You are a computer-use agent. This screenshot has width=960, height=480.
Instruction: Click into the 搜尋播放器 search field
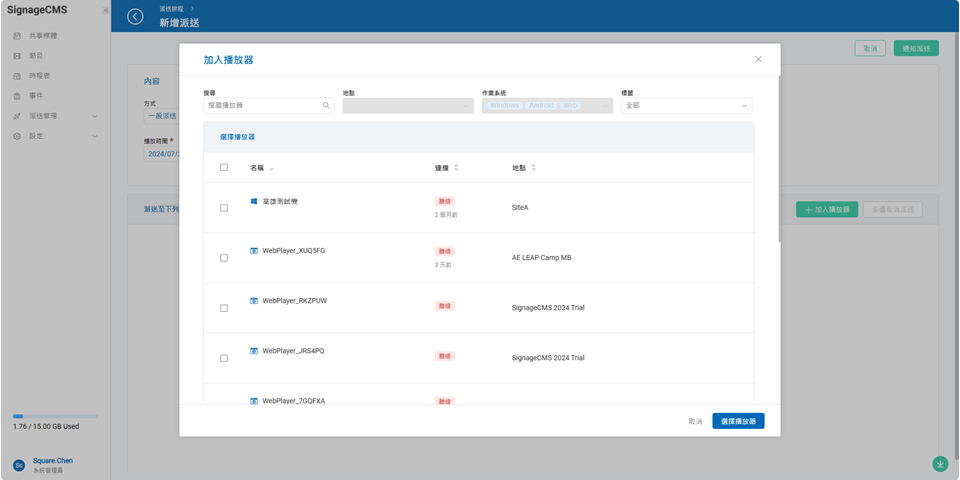262,105
